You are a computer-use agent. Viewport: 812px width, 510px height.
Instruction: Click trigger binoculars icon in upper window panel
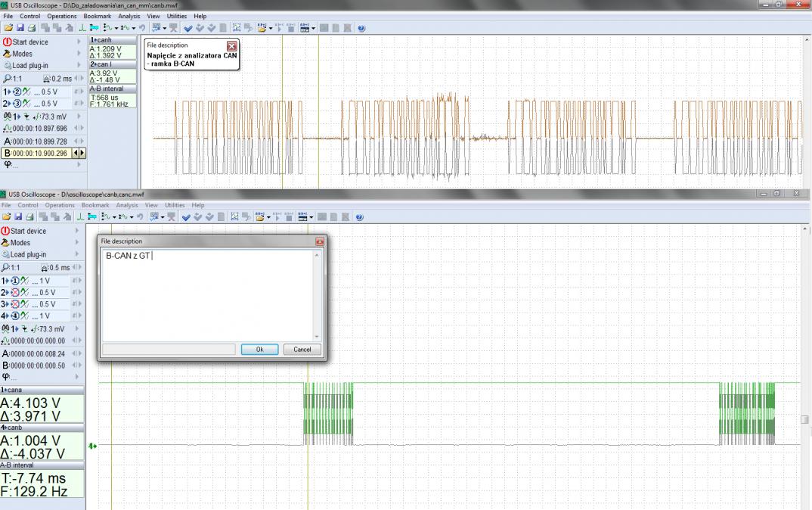click(8, 117)
